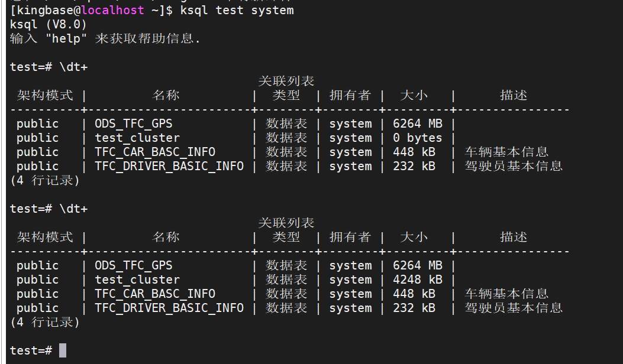The width and height of the screenshot is (623, 364).
Task: Click the cursor block at the last prompt
Action: pos(63,350)
